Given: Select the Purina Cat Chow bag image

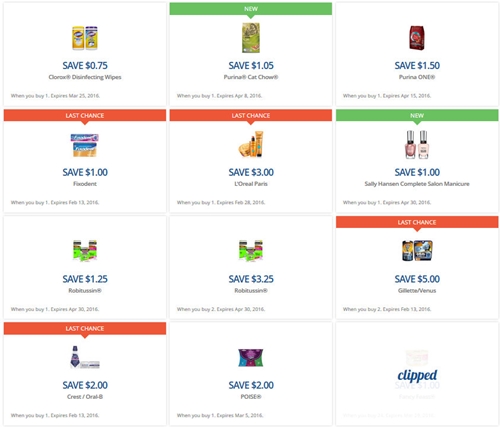Looking at the screenshot, I should pyautogui.click(x=251, y=38).
